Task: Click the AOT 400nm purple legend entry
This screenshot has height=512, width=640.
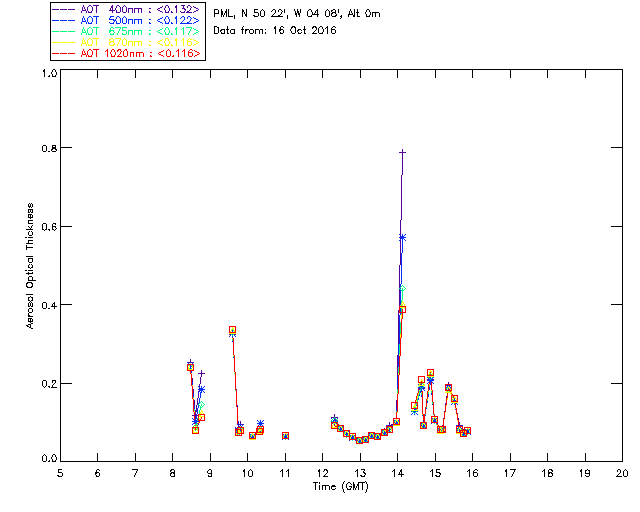Action: [x=127, y=9]
